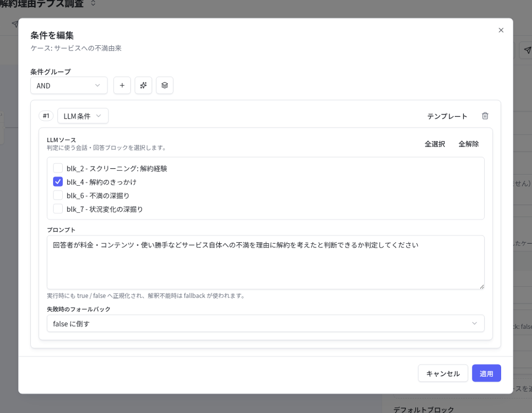Click 全解除 to deselect all sources
The height and width of the screenshot is (413, 532).
(x=469, y=144)
